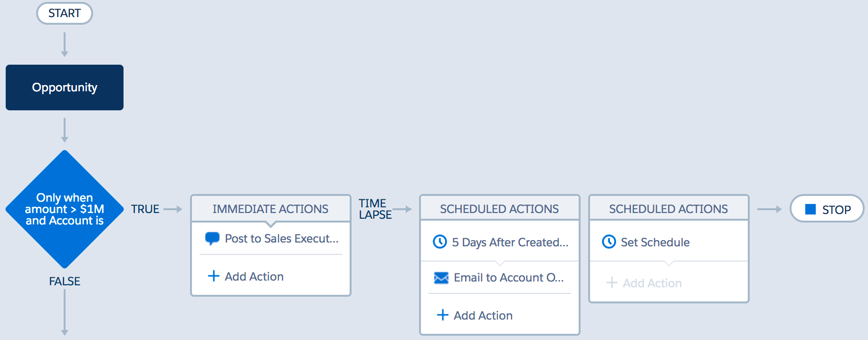Click the START node

coord(65,13)
